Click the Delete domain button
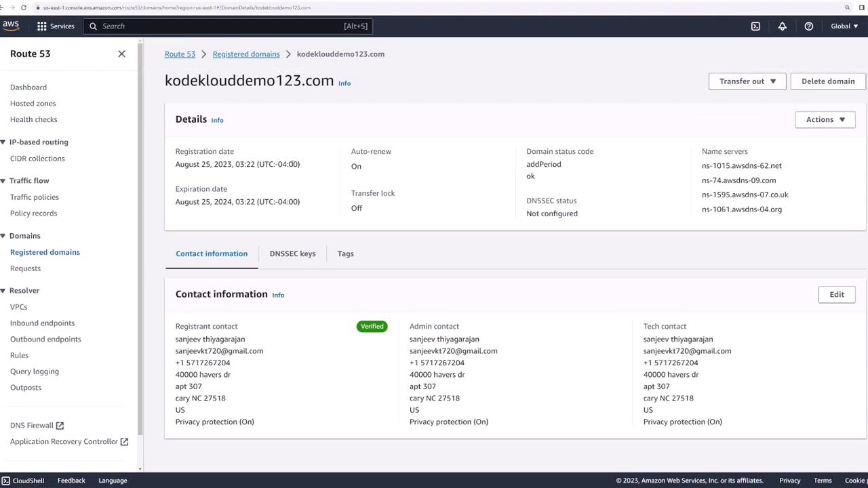The image size is (868, 488). (827, 81)
